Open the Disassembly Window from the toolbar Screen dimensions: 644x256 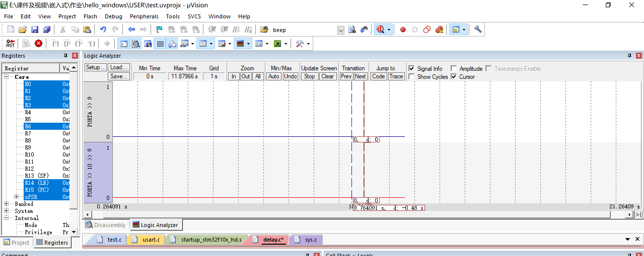(136, 43)
